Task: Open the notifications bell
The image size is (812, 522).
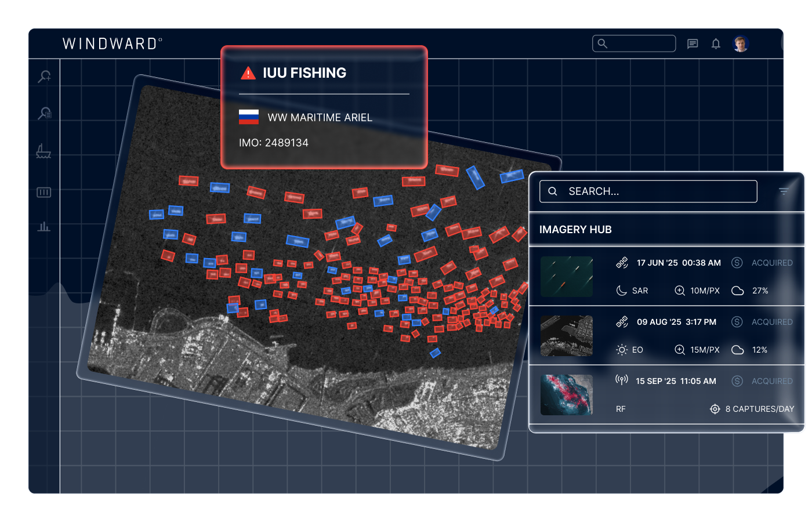Action: pos(716,43)
